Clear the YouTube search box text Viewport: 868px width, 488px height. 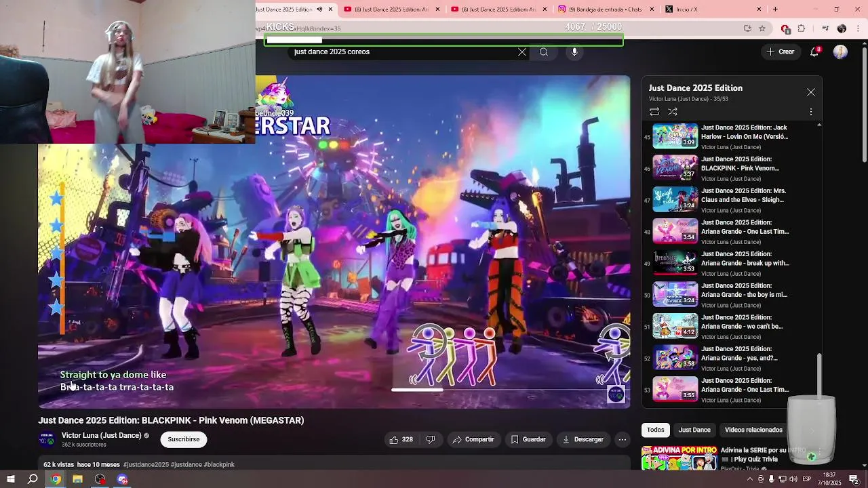tap(522, 52)
